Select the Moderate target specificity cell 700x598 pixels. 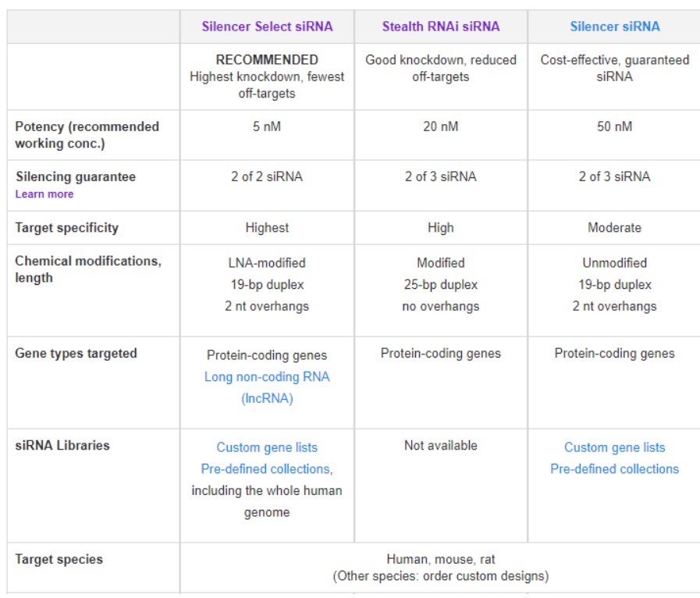[614, 228]
